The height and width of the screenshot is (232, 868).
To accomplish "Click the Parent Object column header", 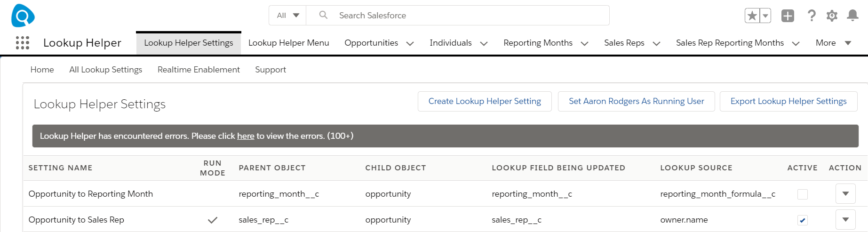I will point(272,168).
